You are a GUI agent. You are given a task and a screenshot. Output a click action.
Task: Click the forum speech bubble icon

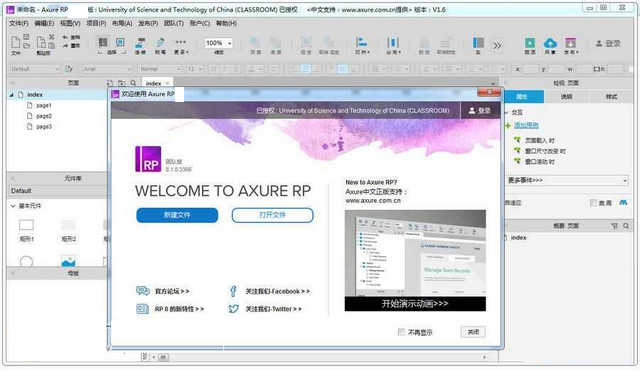click(142, 291)
